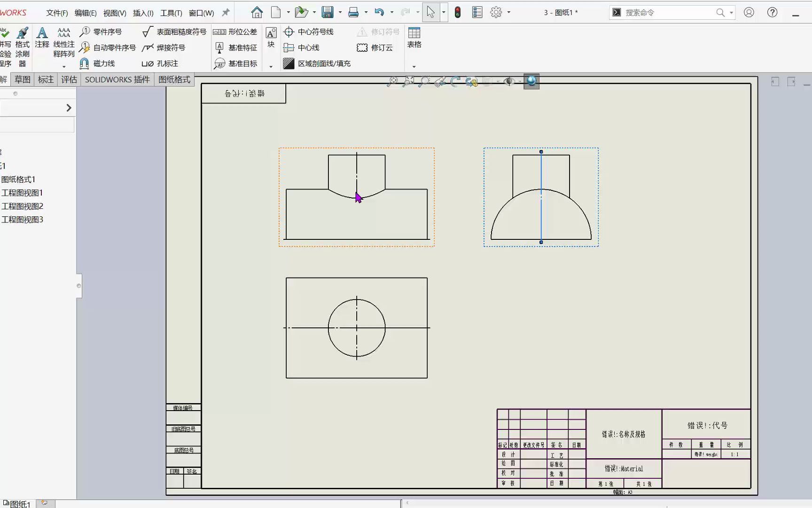Click the Blocks (块) tool
The image size is (812, 508).
pos(271,38)
